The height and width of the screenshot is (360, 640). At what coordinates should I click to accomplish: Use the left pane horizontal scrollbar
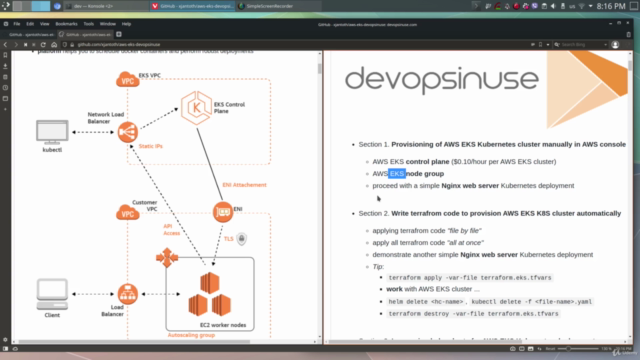tap(134, 342)
